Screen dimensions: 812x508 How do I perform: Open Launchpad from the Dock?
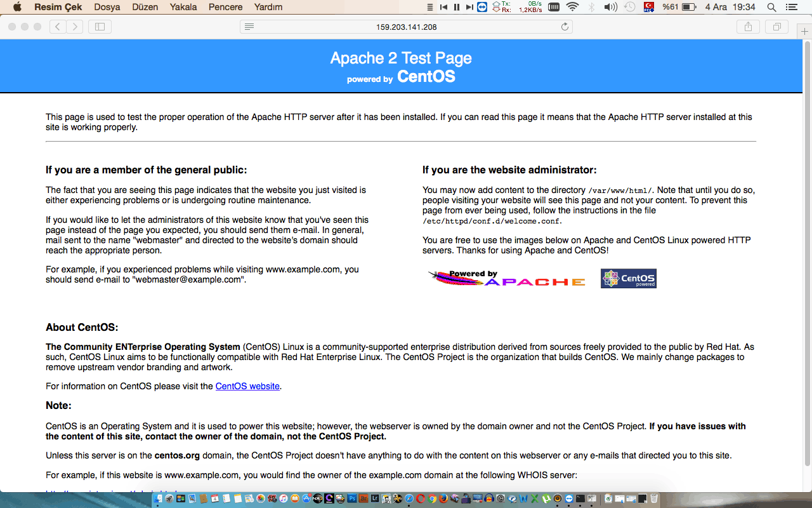pos(169,498)
